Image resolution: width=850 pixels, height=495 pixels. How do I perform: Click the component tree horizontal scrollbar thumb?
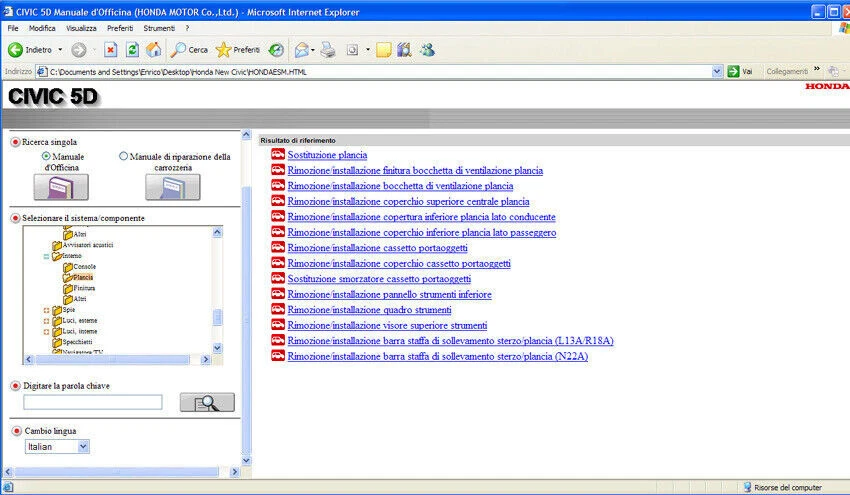pyautogui.click(x=112, y=359)
